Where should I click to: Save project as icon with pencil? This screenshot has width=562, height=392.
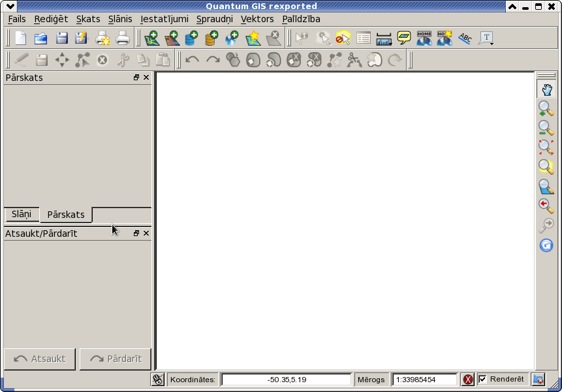(x=82, y=38)
